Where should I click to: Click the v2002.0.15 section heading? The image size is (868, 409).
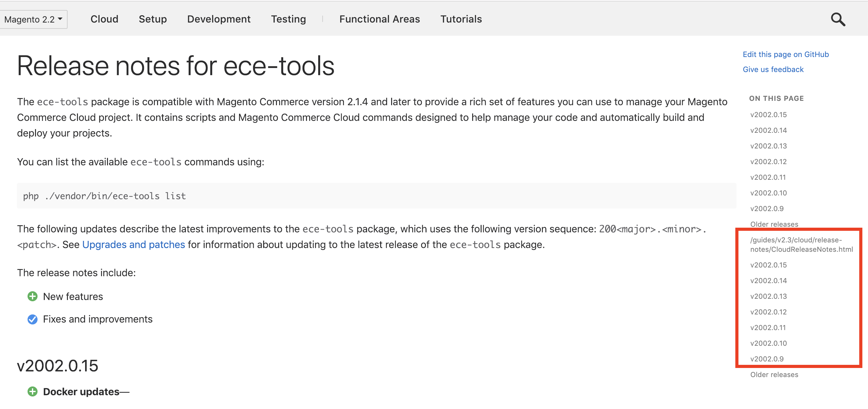[x=58, y=366]
